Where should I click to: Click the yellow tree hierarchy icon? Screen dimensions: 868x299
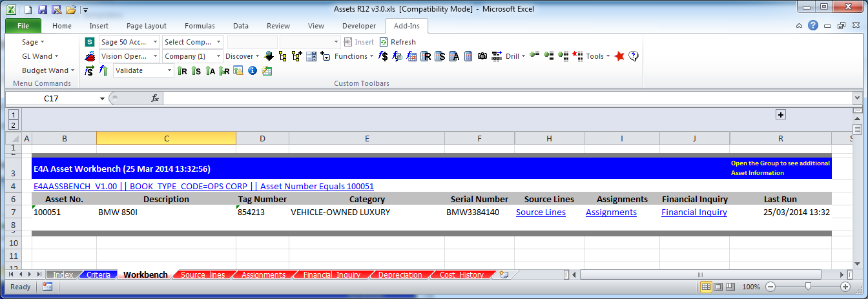(x=284, y=56)
